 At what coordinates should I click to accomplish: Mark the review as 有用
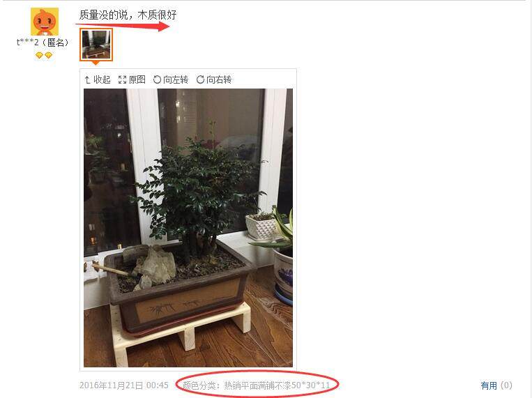coord(489,385)
